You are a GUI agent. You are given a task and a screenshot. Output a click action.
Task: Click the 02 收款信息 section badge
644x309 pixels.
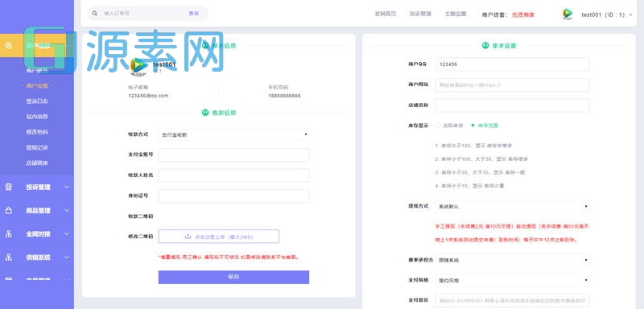[205, 113]
